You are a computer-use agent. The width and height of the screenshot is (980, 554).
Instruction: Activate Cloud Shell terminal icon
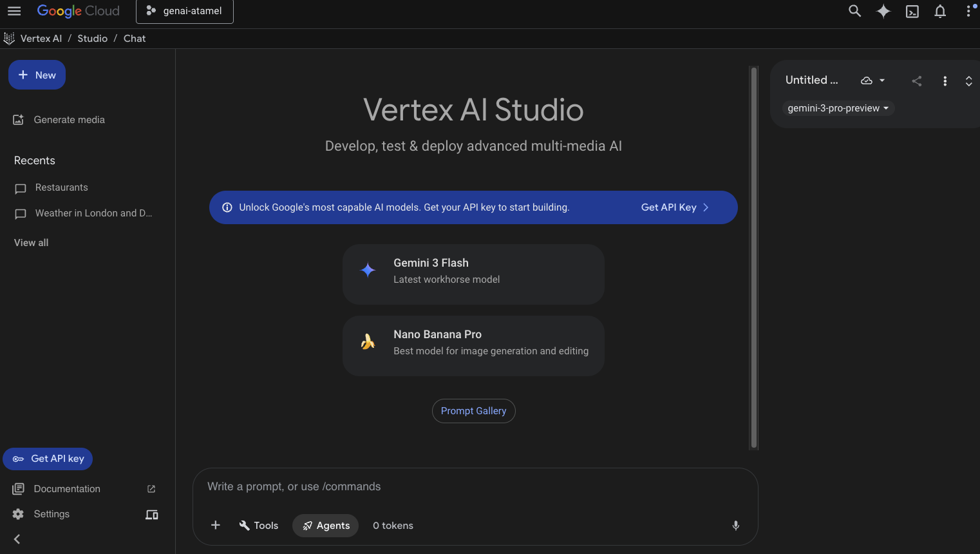912,12
